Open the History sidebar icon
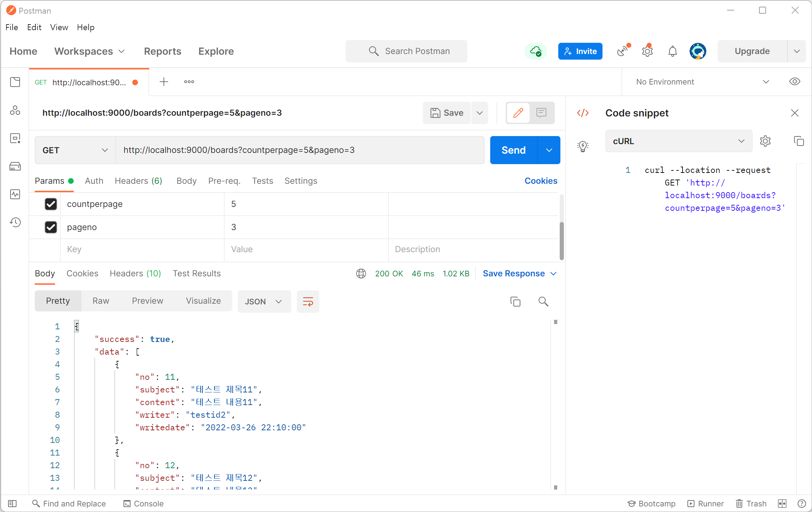Screen dimensions: 812x512 pyautogui.click(x=15, y=222)
